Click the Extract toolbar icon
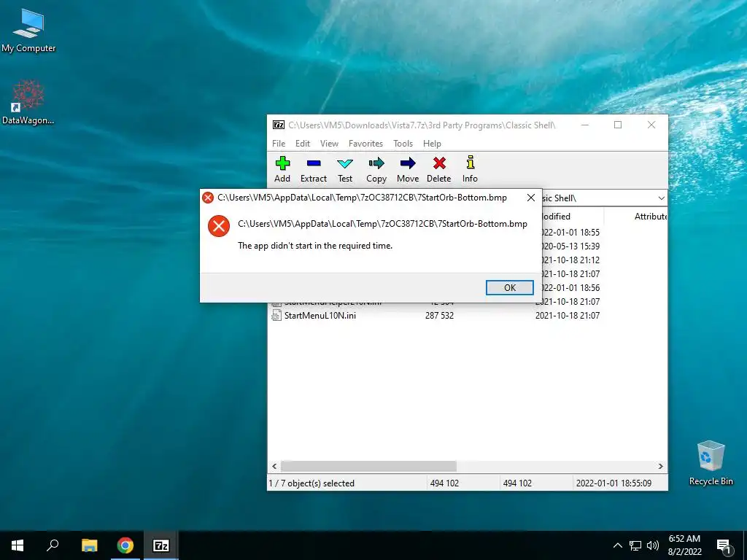The height and width of the screenshot is (560, 747). coord(314,169)
